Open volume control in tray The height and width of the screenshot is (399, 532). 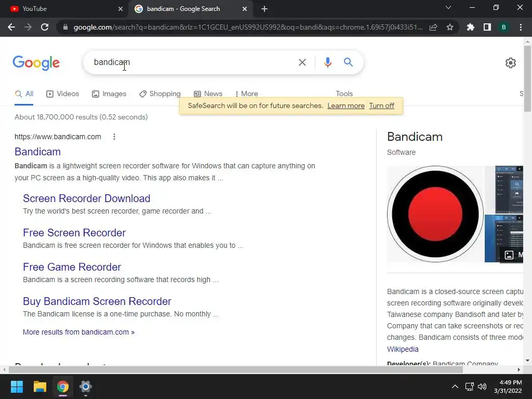pyautogui.click(x=482, y=387)
